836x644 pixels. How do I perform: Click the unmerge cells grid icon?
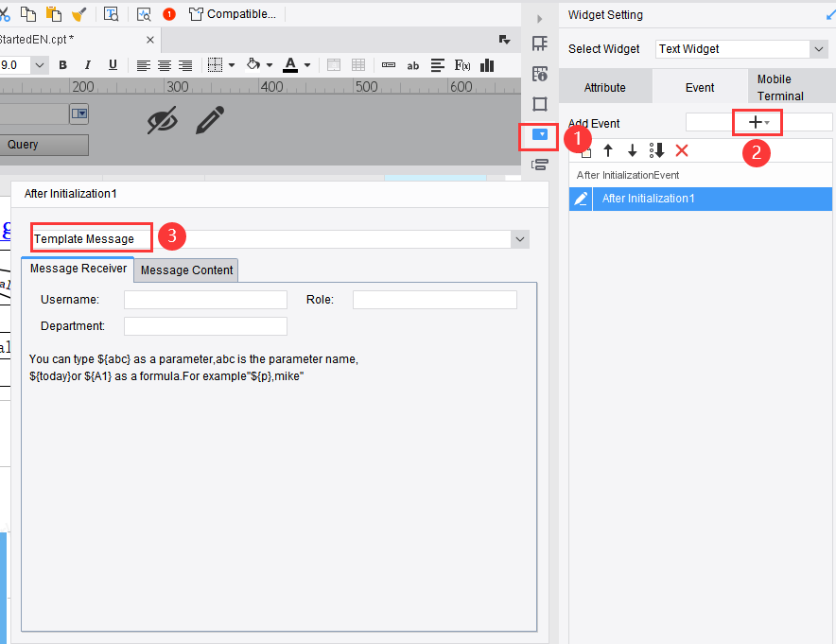358,65
